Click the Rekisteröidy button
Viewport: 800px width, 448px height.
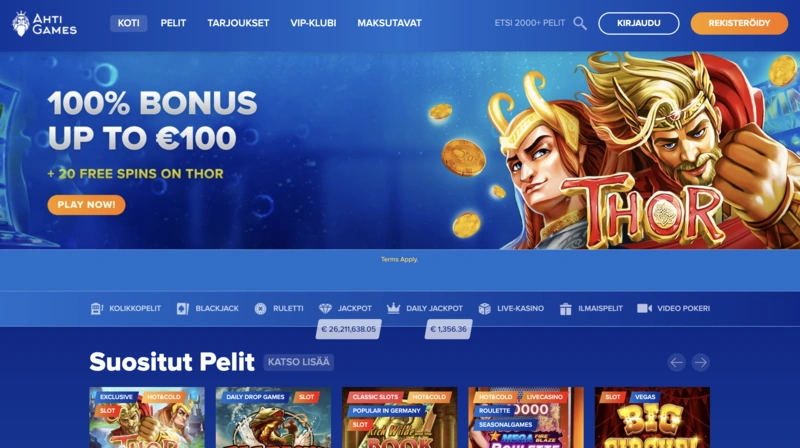click(739, 23)
